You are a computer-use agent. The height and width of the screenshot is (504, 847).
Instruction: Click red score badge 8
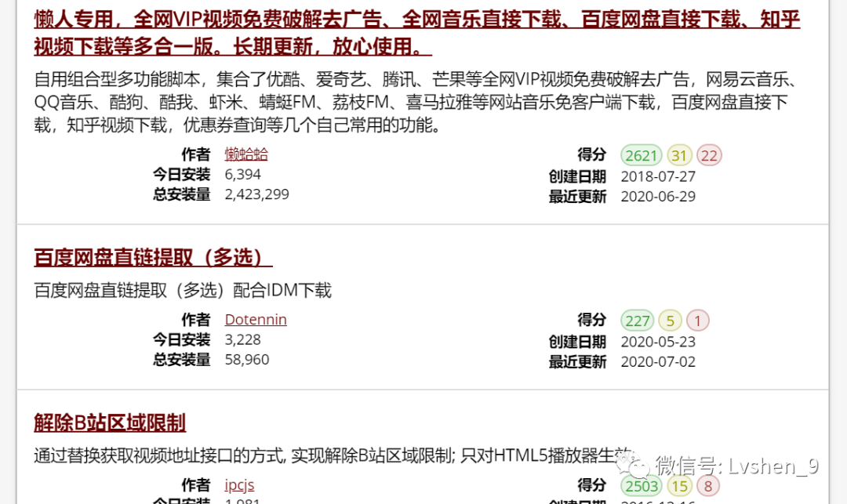[707, 486]
